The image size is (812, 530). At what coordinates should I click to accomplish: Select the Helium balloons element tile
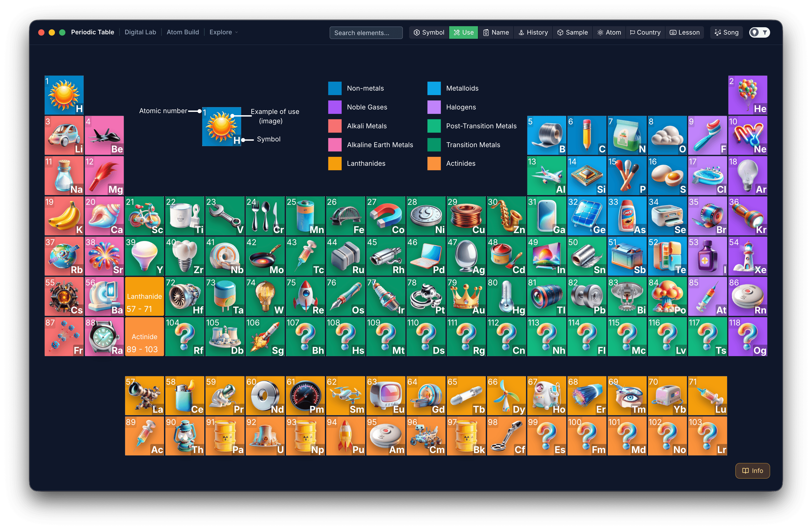click(748, 95)
